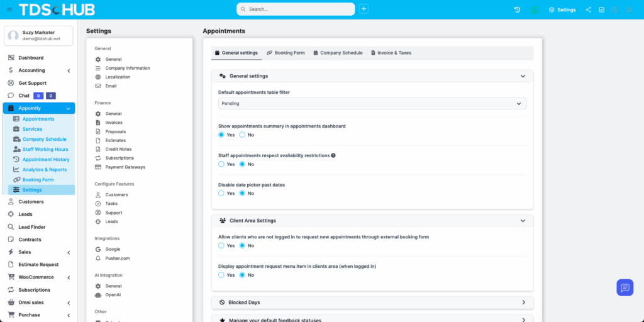644x322 pixels.
Task: Click the checkmark to-do icon in top bar
Action: (602, 9)
